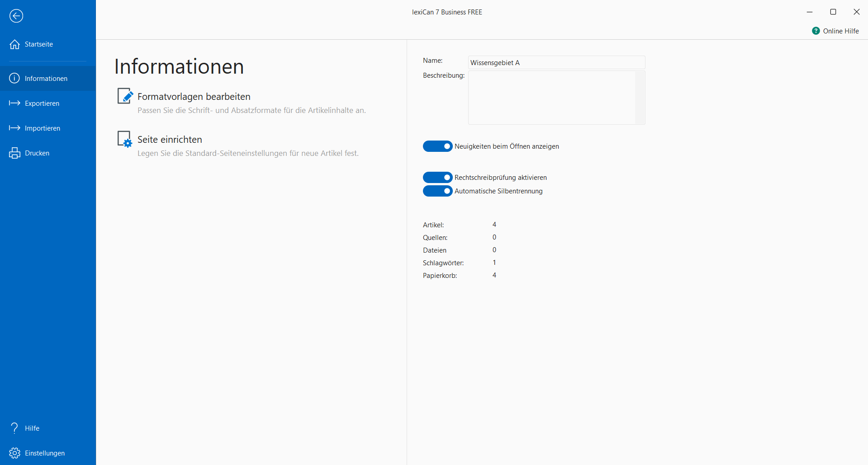The image size is (868, 465).
Task: Click inside the Beschreibung text area
Action: pyautogui.click(x=551, y=97)
